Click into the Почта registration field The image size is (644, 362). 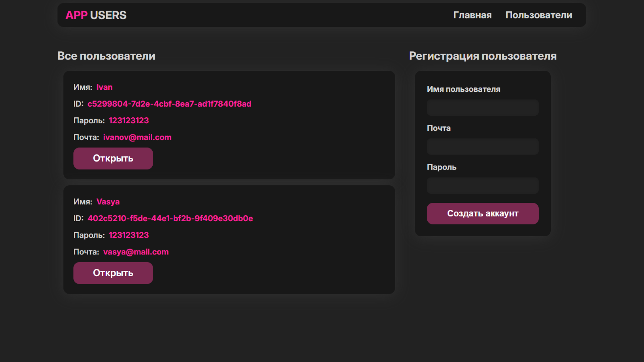pos(483,146)
